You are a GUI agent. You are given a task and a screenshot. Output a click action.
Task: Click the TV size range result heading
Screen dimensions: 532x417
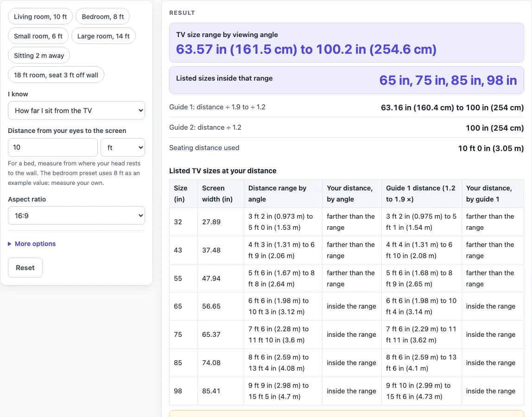[227, 35]
